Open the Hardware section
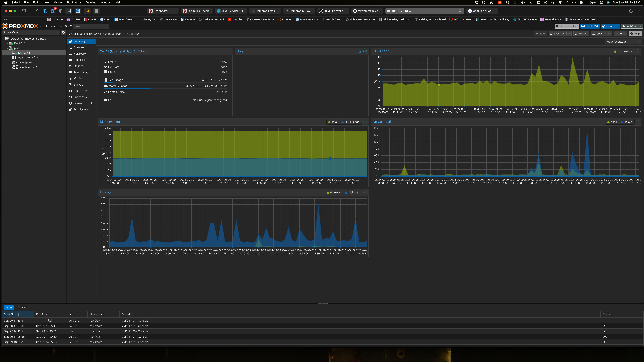 (x=80, y=54)
